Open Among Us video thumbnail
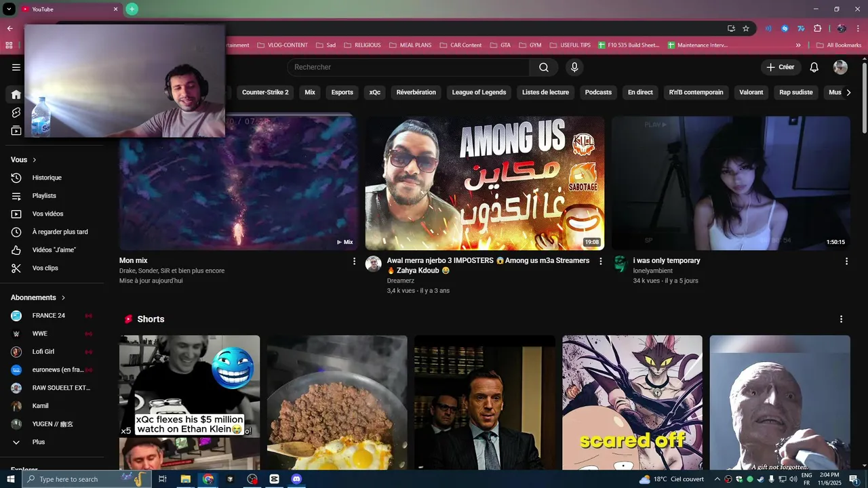This screenshot has width=868, height=488. click(485, 183)
